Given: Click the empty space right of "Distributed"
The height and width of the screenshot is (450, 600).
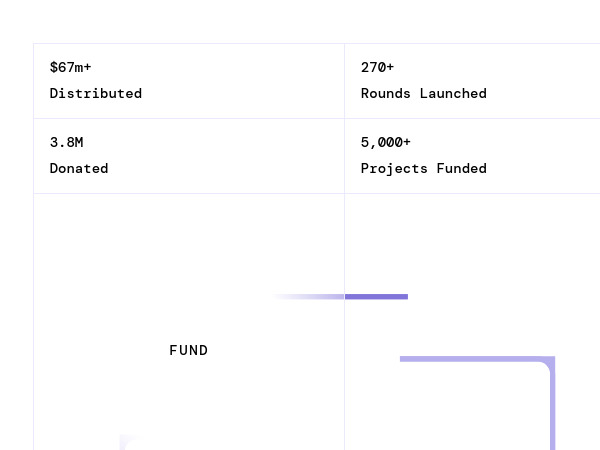Looking at the screenshot, I should (x=250, y=93).
